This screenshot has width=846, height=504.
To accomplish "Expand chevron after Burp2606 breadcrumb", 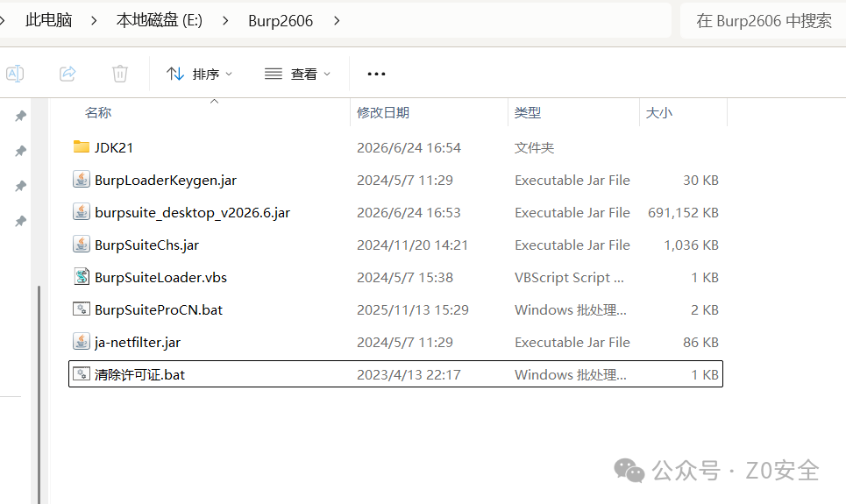I will [337, 21].
